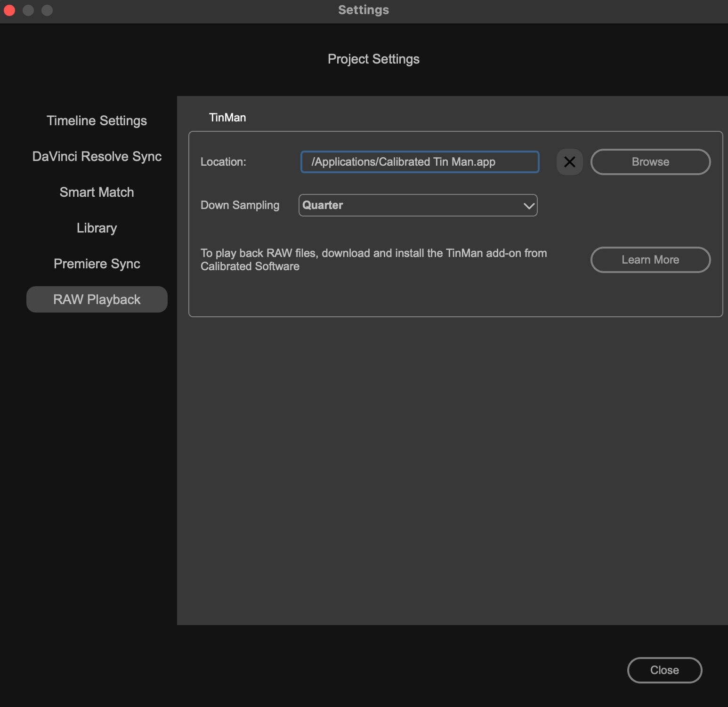Open the Timeline Settings section

point(97,121)
